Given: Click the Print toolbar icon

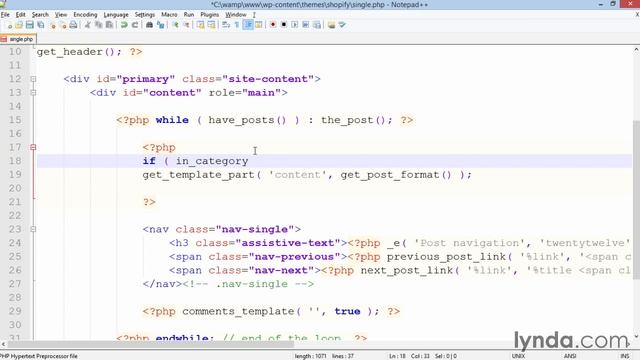Looking at the screenshot, I should (x=73, y=25).
